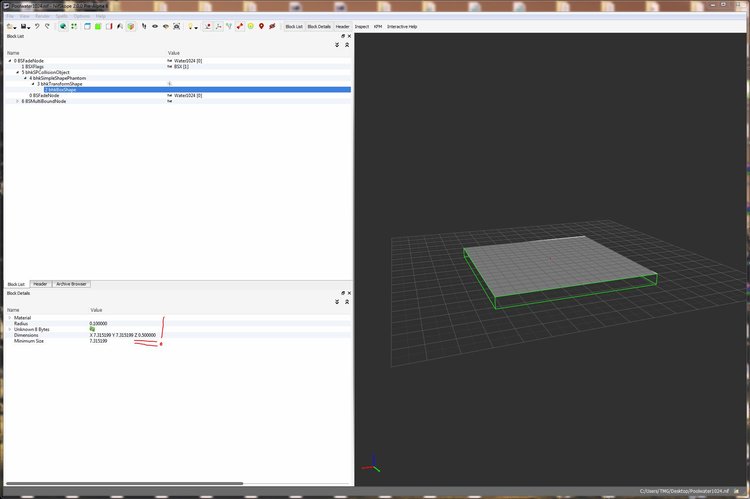
Task: Click the Radius value 0.100000
Action: [99, 323]
